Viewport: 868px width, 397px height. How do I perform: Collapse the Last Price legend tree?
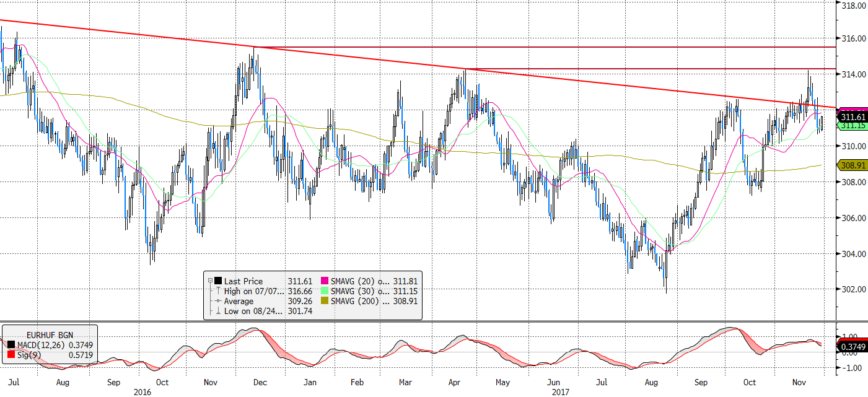209,281
